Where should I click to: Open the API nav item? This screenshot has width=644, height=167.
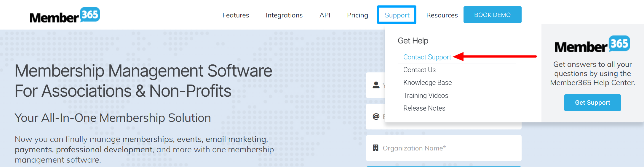(325, 15)
